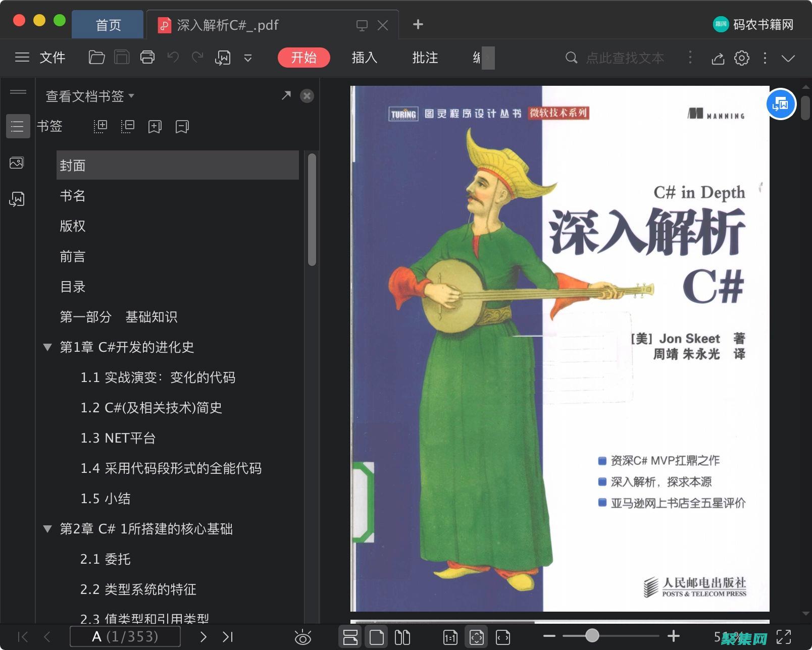
Task: Go to the next page
Action: click(x=204, y=636)
